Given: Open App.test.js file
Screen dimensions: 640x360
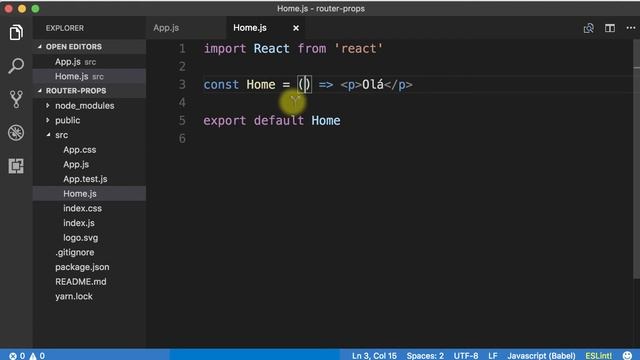Looking at the screenshot, I should (85, 179).
